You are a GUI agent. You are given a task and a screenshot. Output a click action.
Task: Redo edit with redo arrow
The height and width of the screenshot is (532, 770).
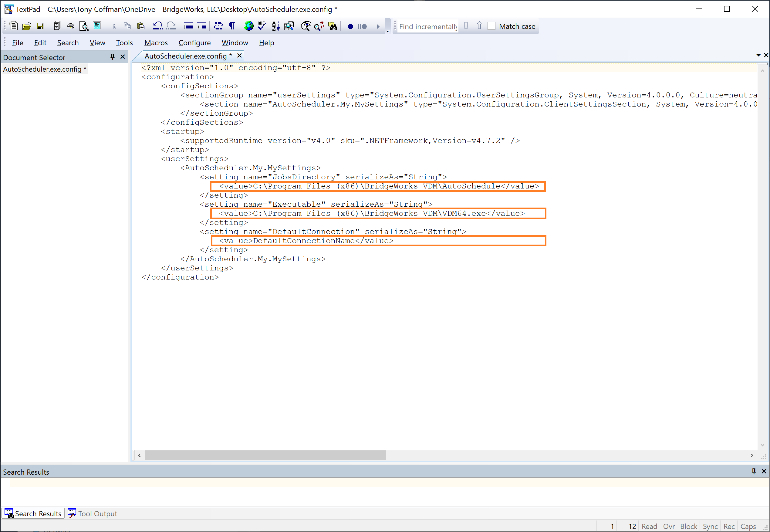[171, 26]
